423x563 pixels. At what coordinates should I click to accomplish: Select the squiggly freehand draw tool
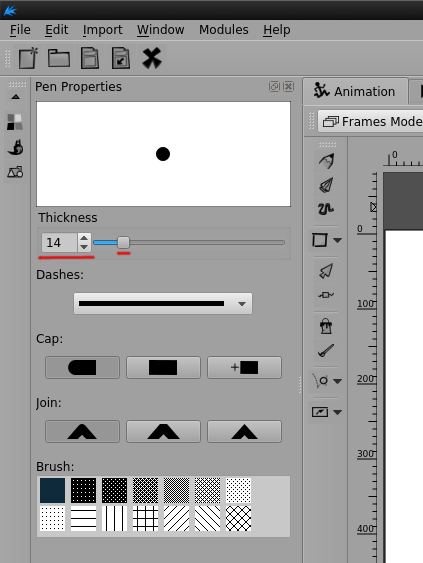click(326, 209)
